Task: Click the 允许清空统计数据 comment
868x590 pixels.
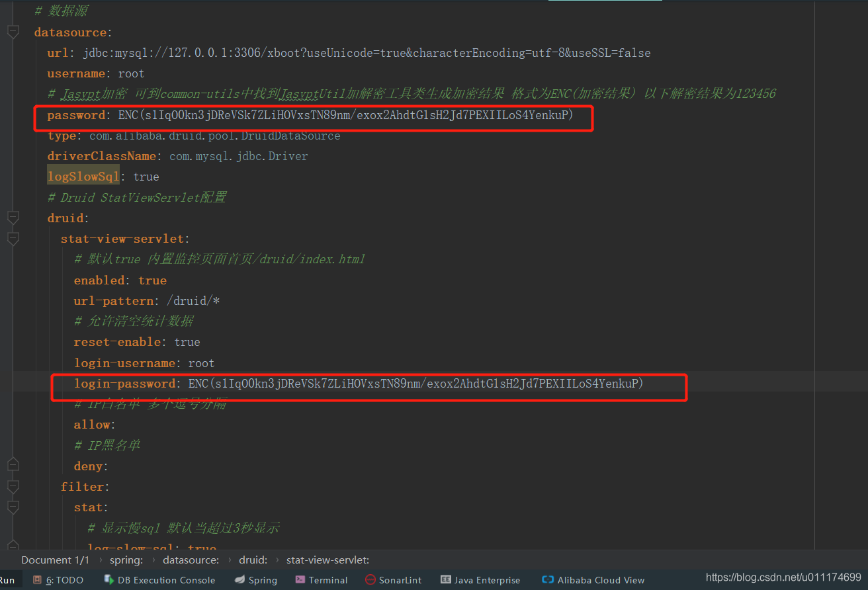Action: pos(134,321)
